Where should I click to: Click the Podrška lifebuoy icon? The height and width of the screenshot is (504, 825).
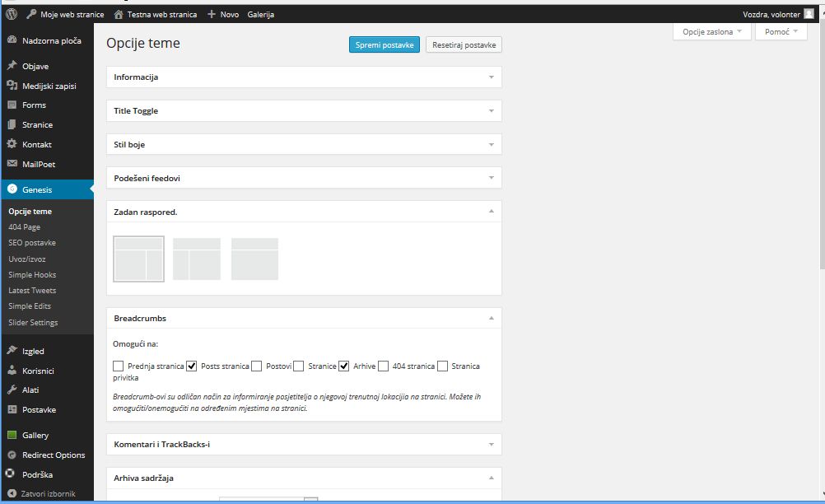point(10,474)
